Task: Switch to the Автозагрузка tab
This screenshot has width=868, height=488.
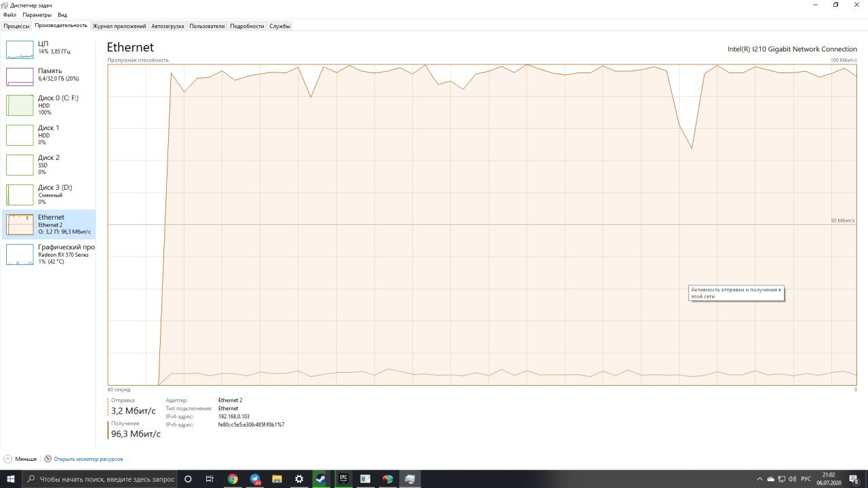Action: 167,26
